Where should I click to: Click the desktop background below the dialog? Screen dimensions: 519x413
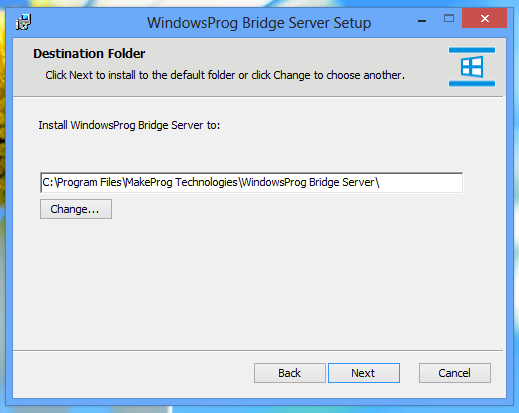(259, 409)
